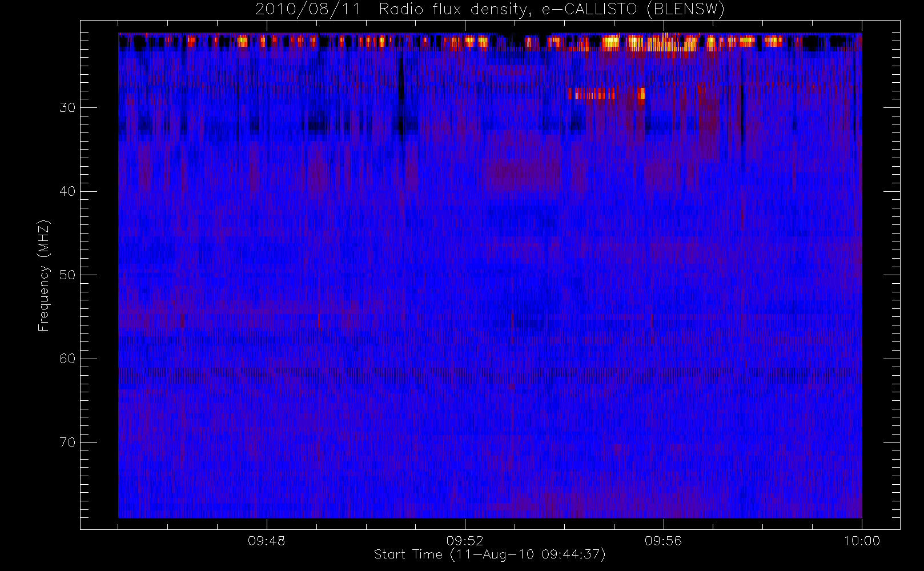The height and width of the screenshot is (571, 924).
Task: Click the 70 frequency tick label
Action: 67,442
